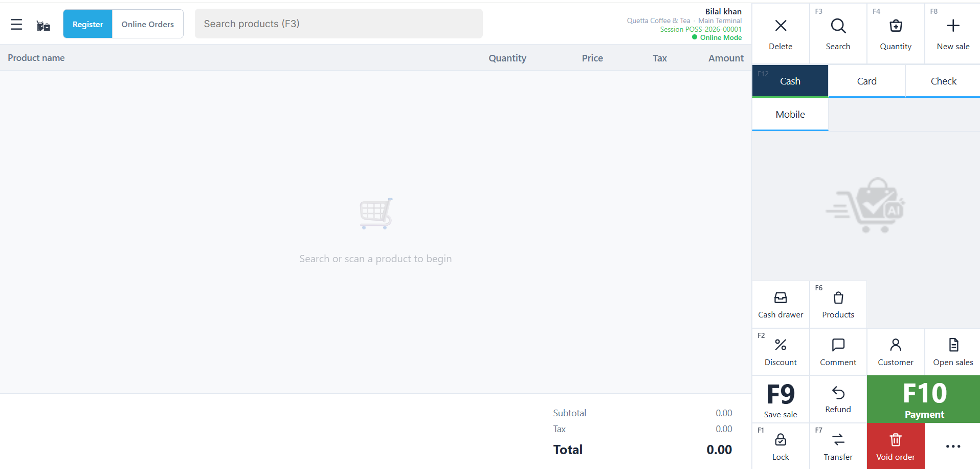Lock the terminal screen
The height and width of the screenshot is (469, 980).
tap(781, 446)
